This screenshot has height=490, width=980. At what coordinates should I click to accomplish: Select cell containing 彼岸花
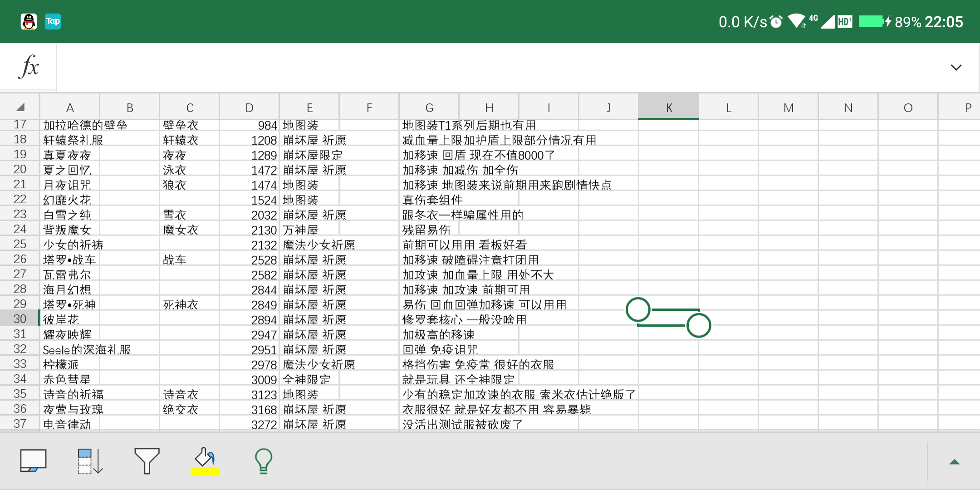[x=70, y=319]
